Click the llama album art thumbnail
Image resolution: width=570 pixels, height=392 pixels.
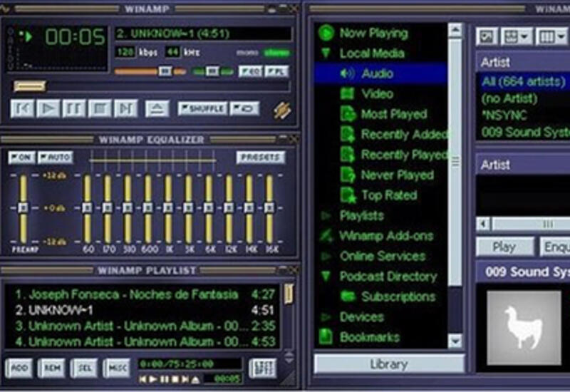pos(524,328)
